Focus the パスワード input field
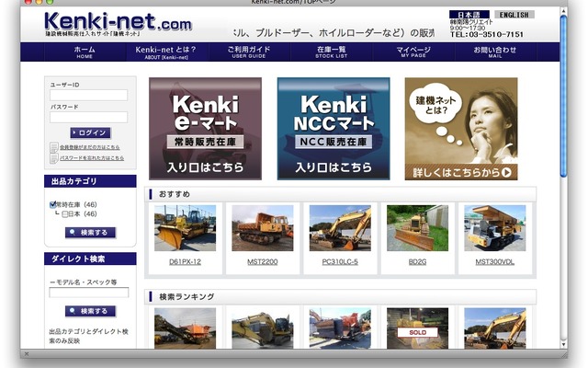The image size is (588, 368). tap(88, 117)
